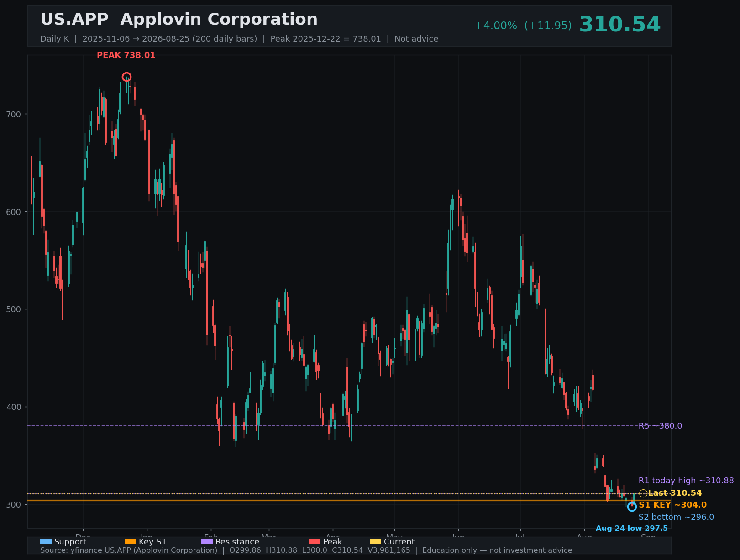
Task: Click the 'L300.0' low value in footer
Action: coord(315,550)
